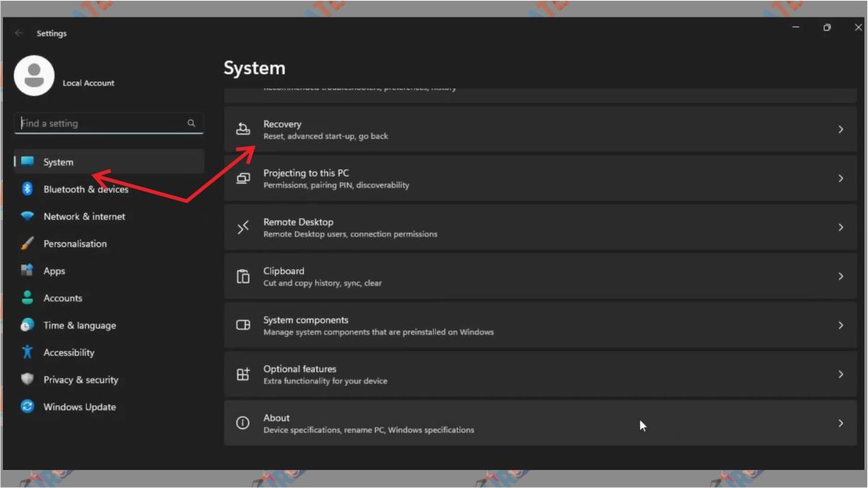Click 'Reset, advanced start-up, go back' text
This screenshot has height=488, width=868.
(x=325, y=136)
